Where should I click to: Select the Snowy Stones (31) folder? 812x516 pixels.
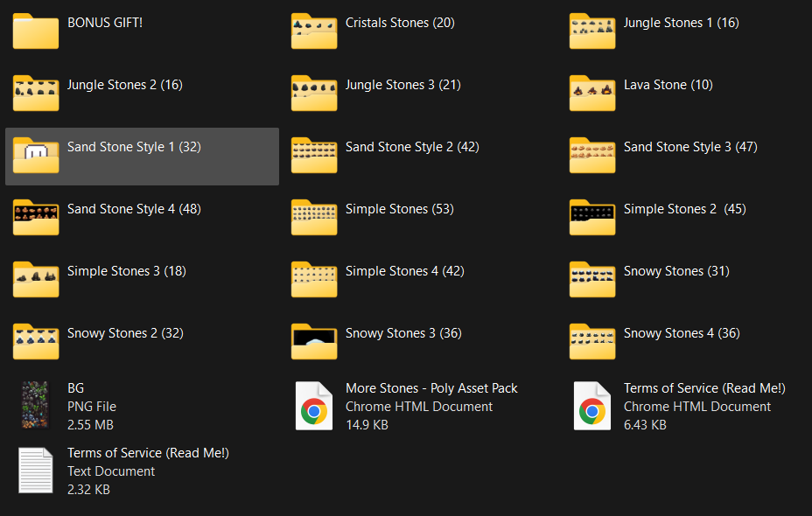coord(649,280)
